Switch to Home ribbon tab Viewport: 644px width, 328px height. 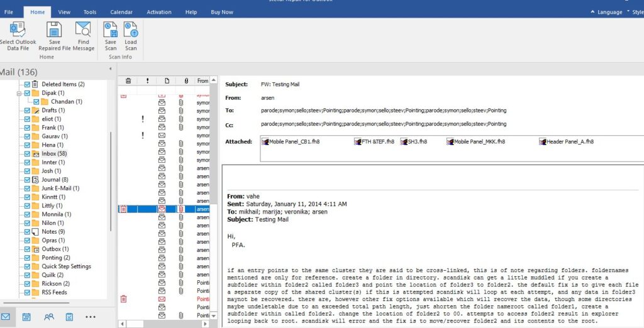point(37,13)
